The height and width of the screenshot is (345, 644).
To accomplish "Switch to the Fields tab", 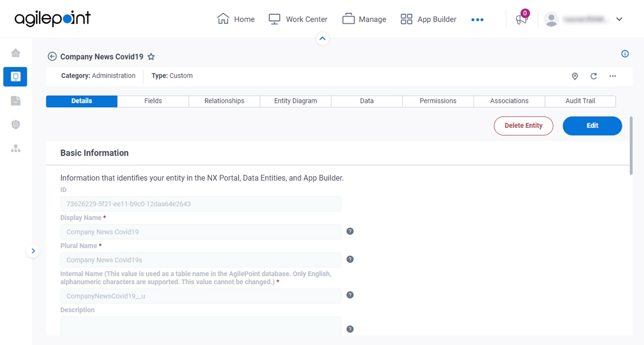I will 153,101.
